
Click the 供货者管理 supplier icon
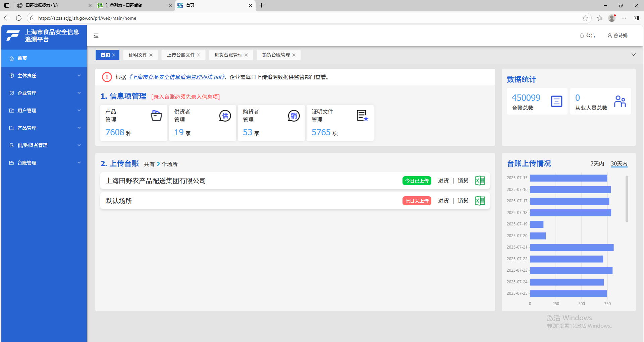(225, 116)
